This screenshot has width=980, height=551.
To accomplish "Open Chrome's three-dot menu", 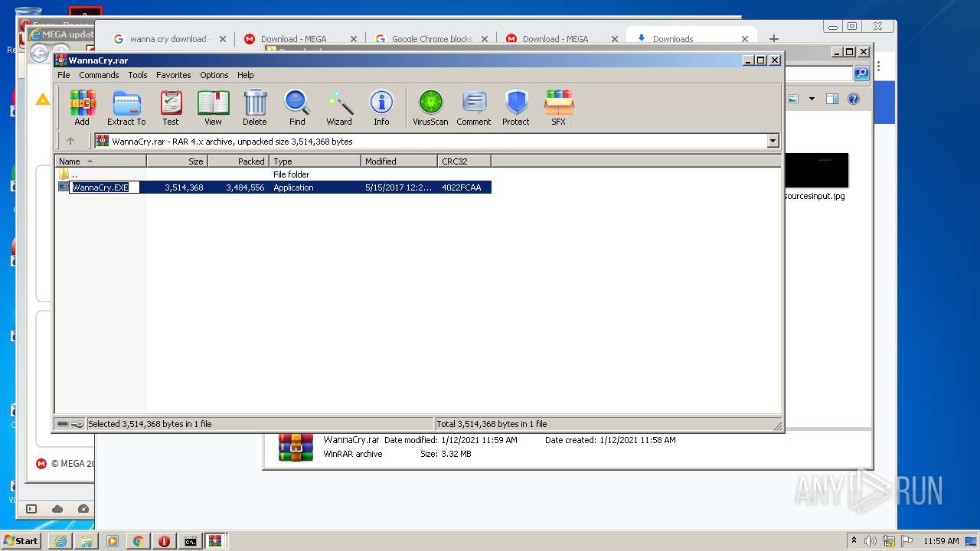I will (879, 66).
